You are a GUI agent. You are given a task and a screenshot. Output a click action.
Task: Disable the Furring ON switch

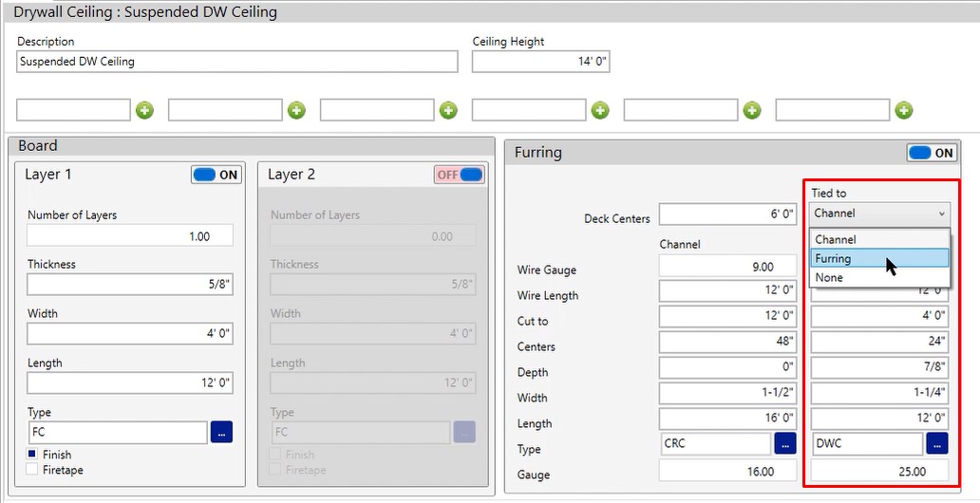(x=932, y=153)
